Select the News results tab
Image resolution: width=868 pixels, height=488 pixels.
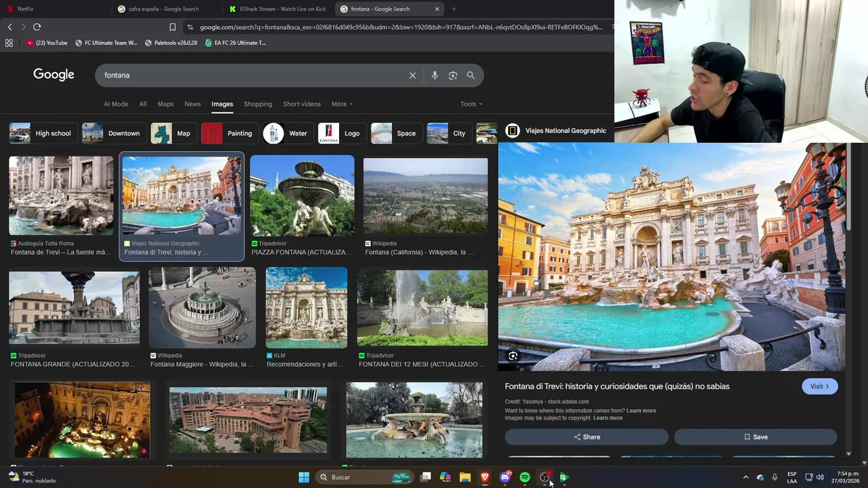(x=193, y=104)
